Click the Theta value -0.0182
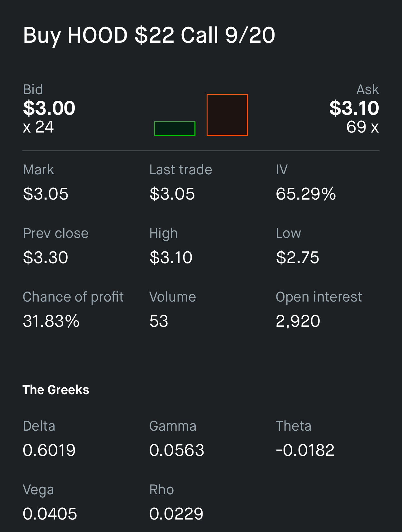Screen dimensions: 402x532 (x=305, y=450)
